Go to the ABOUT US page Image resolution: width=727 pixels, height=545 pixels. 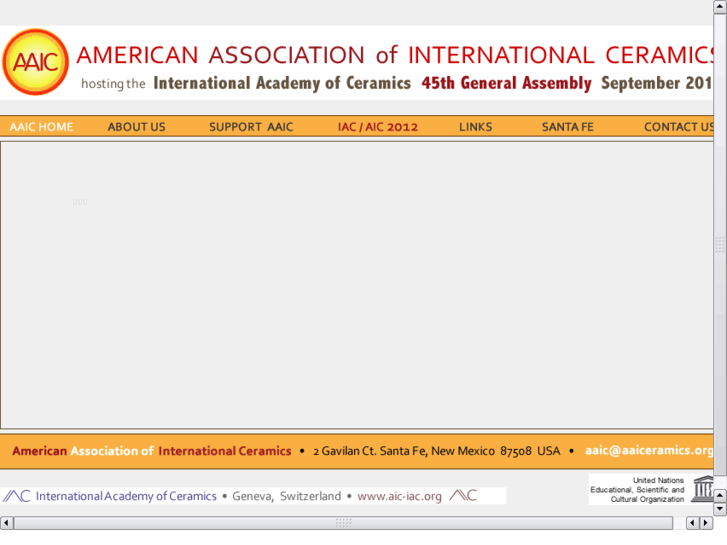coord(136,127)
